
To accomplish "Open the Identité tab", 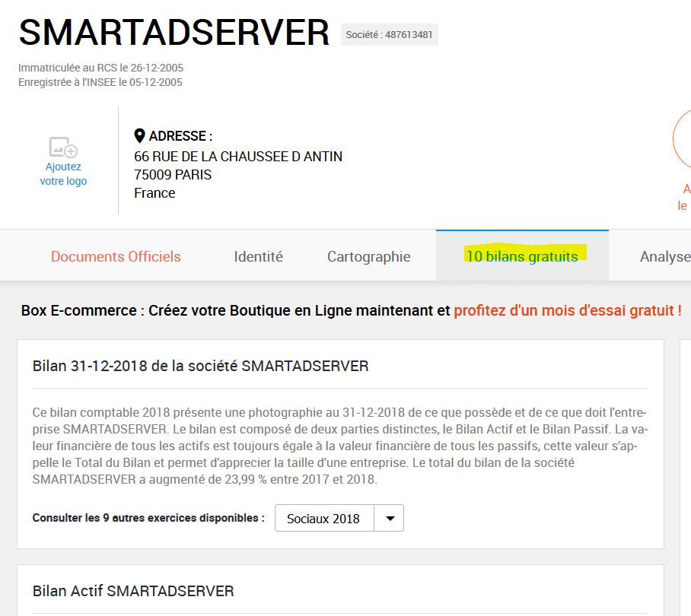I will pos(258,256).
